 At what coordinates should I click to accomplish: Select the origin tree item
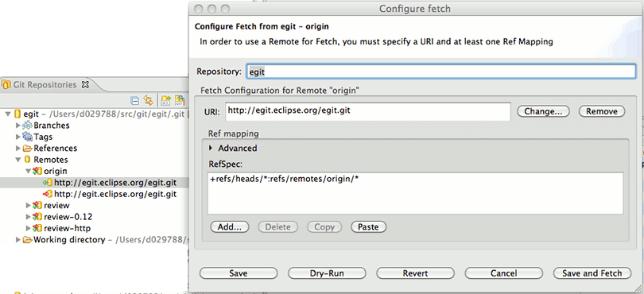(x=55, y=171)
